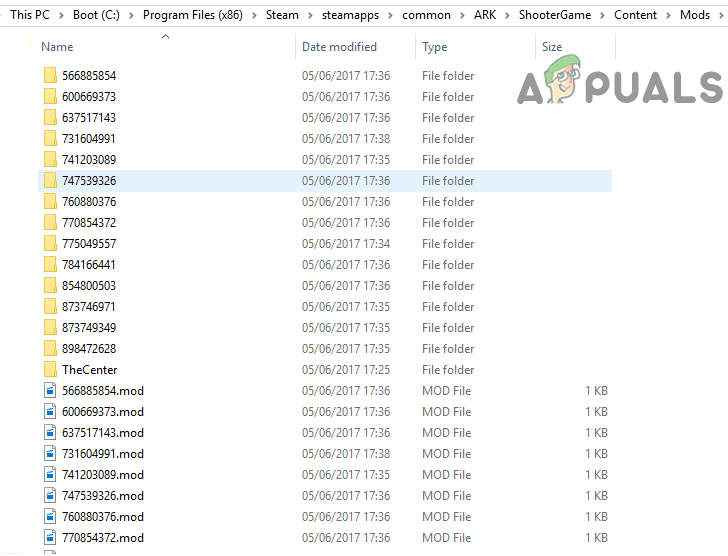Expand chevron after Program Files (x86)
Screen dimensions: 728x556
254,15
